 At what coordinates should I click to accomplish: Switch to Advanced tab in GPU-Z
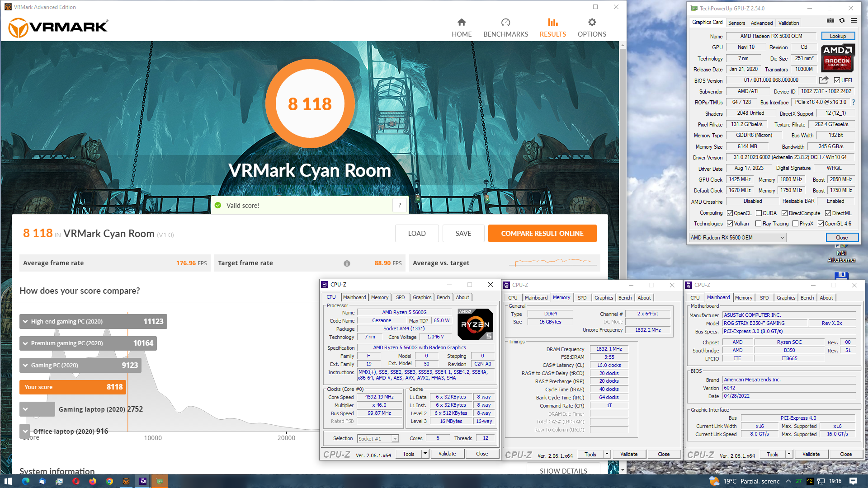click(762, 23)
